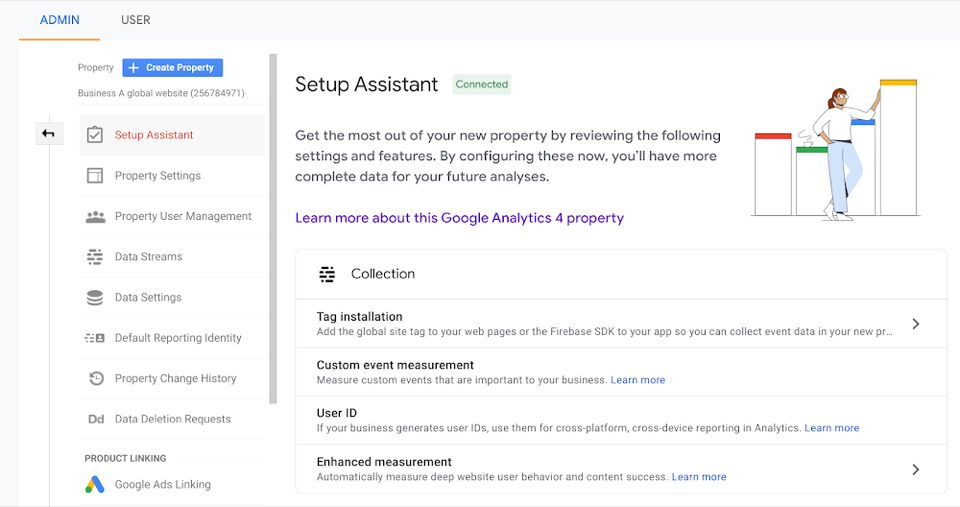This screenshot has width=960, height=507.
Task: Click the PRODUCT LINKING section label
Action: [x=126, y=459]
